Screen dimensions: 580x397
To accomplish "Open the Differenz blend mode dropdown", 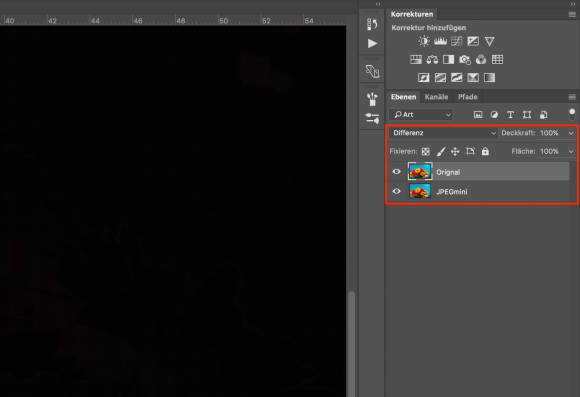I will click(x=443, y=133).
